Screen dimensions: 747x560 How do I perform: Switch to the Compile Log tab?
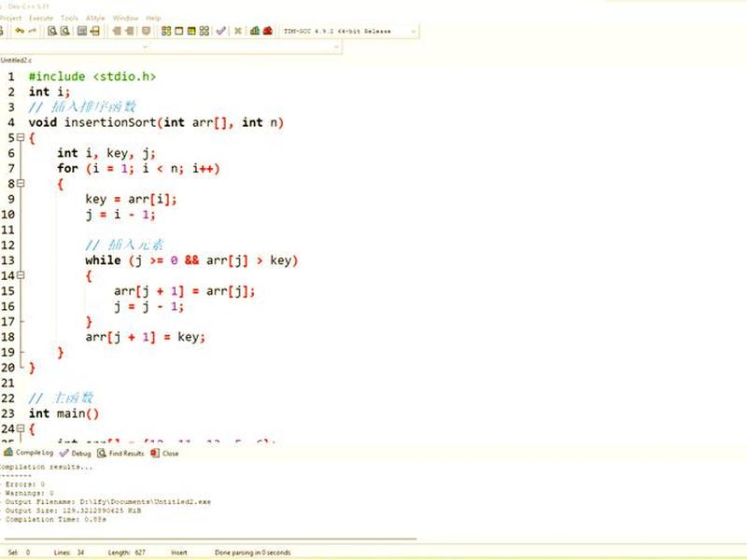(29, 453)
